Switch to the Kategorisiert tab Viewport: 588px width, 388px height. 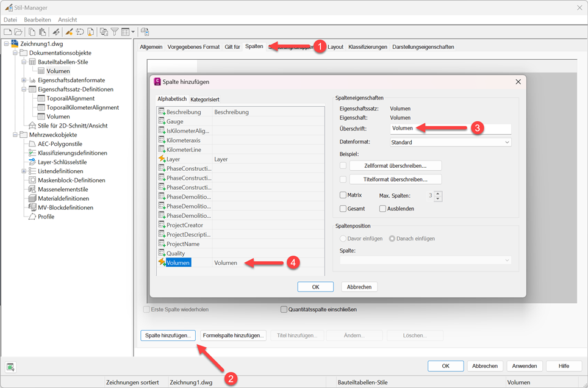(205, 99)
